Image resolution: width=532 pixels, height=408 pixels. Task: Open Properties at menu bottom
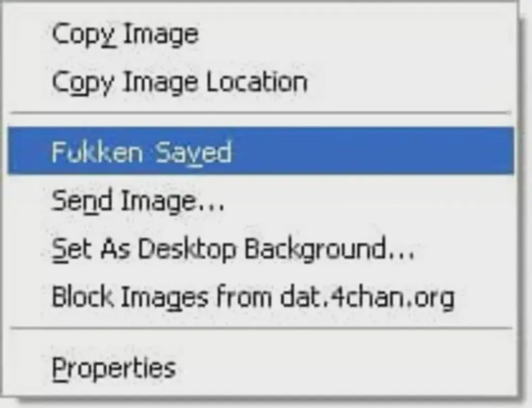[261, 368]
